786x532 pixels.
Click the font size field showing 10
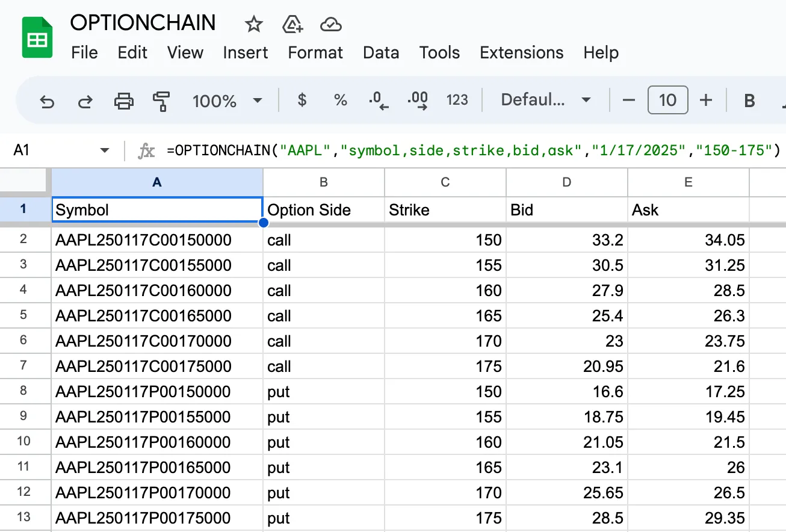667,100
